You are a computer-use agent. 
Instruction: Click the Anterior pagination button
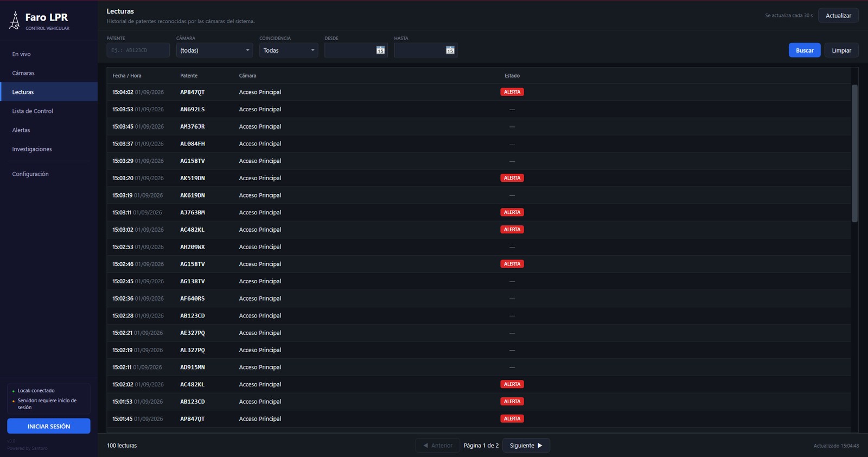tap(438, 446)
